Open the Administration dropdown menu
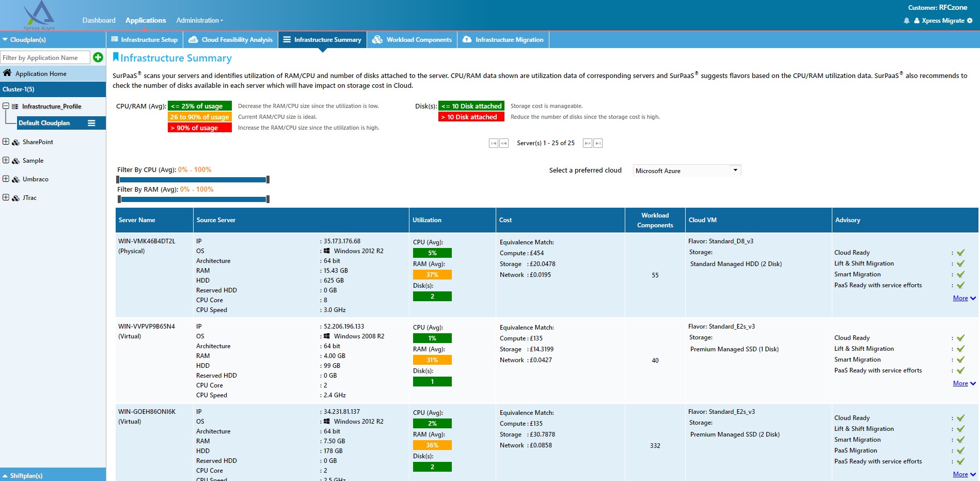Viewport: 980px width, 481px height. tap(200, 21)
